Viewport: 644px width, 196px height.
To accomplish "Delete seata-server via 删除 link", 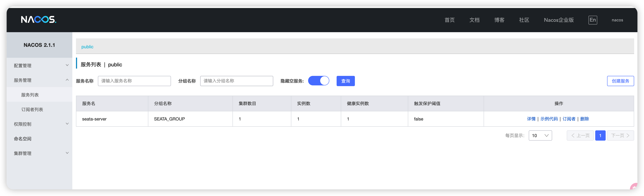I will (x=584, y=119).
